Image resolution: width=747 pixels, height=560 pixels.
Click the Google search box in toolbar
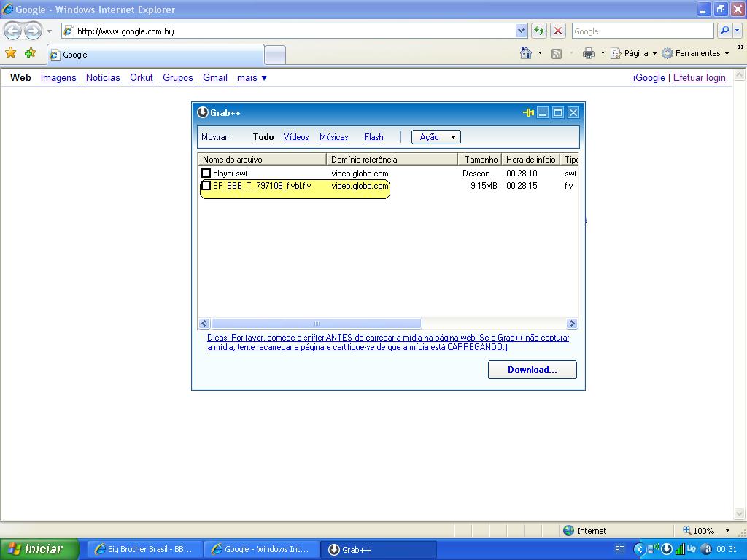(642, 31)
